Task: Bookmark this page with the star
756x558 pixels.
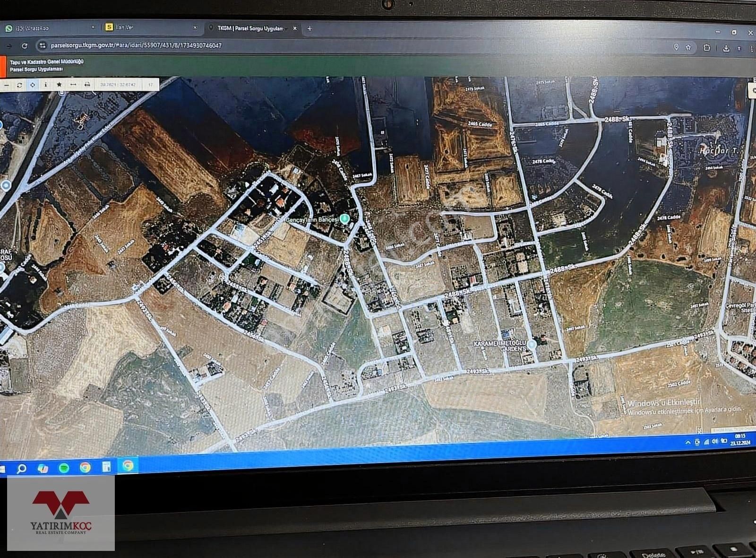Action: pos(688,47)
